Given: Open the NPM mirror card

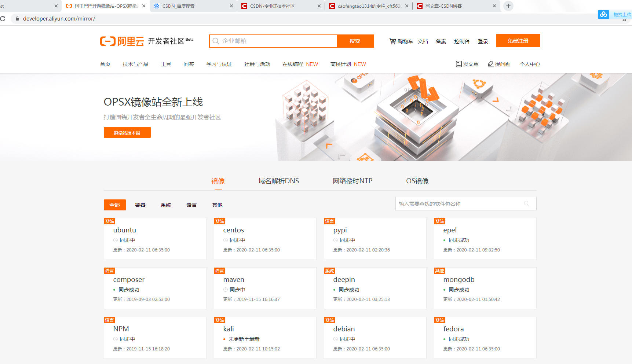Looking at the screenshot, I should pos(155,338).
